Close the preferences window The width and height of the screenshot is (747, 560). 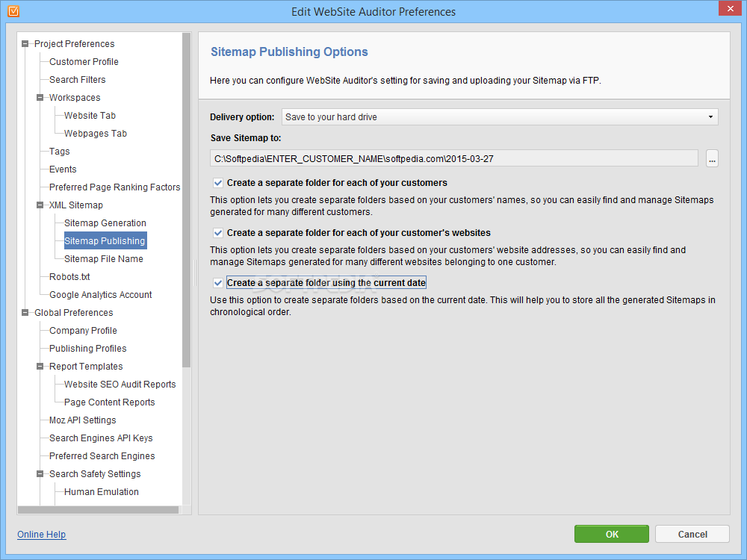click(x=731, y=8)
